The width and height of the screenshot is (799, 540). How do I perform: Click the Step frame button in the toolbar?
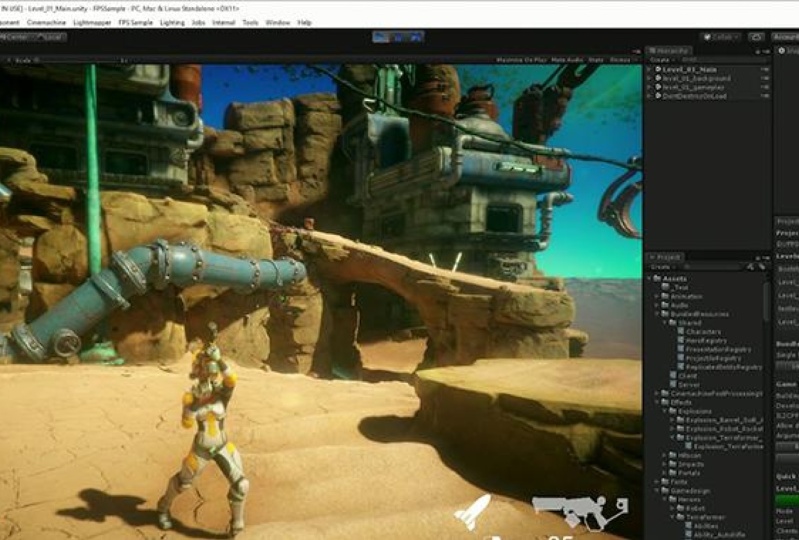[x=415, y=37]
